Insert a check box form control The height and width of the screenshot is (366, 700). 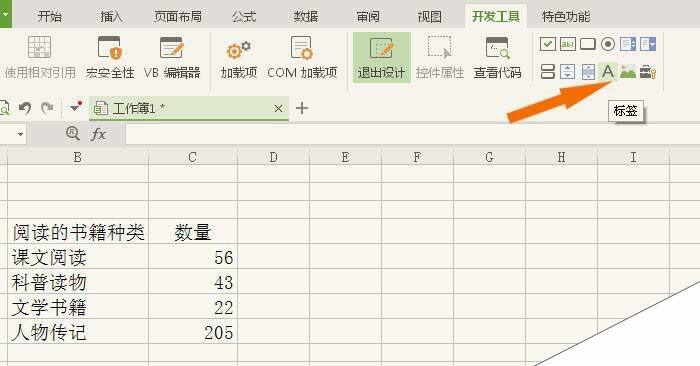click(x=547, y=44)
